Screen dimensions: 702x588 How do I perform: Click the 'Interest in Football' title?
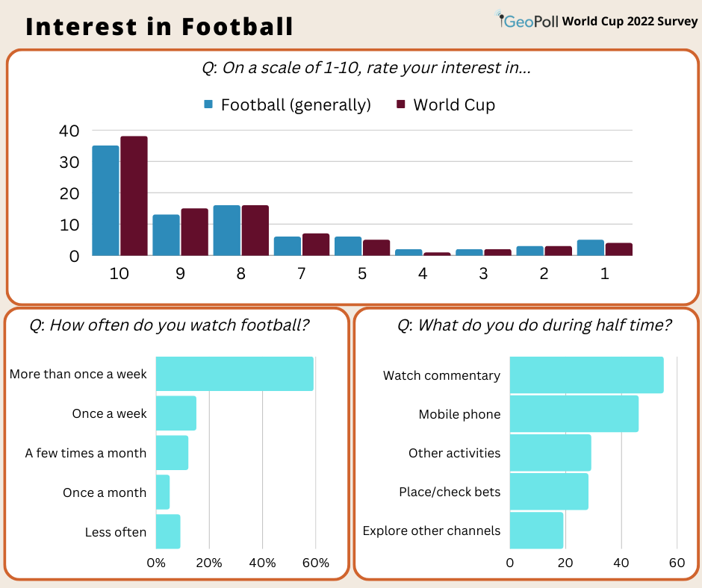coord(159,26)
